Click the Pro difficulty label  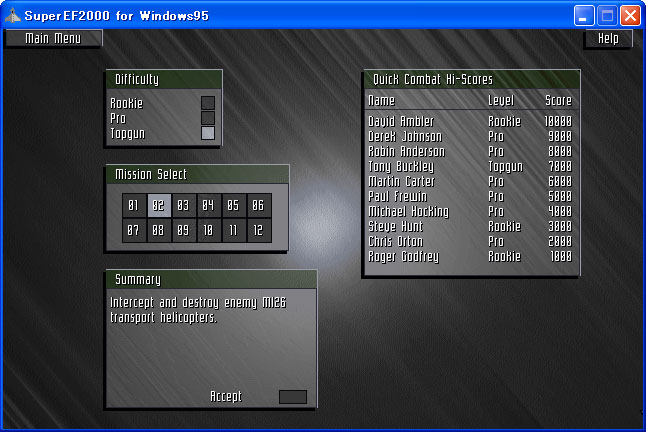(x=118, y=118)
